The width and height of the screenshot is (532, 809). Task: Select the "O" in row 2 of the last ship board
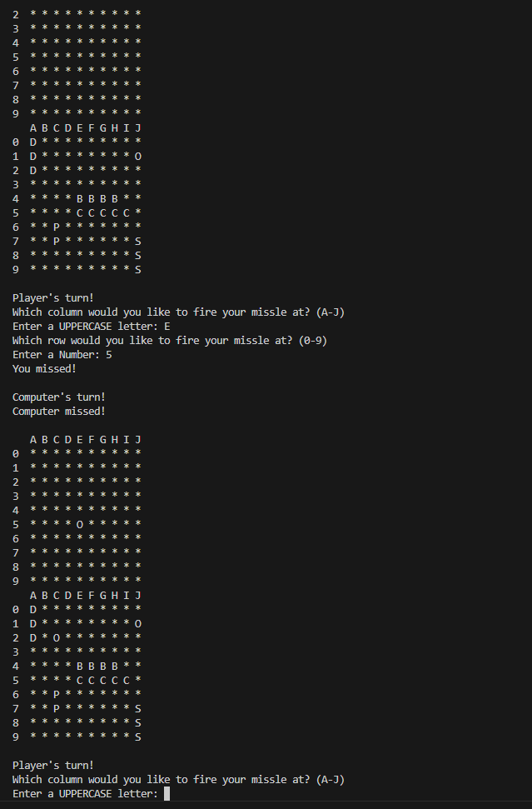point(56,638)
